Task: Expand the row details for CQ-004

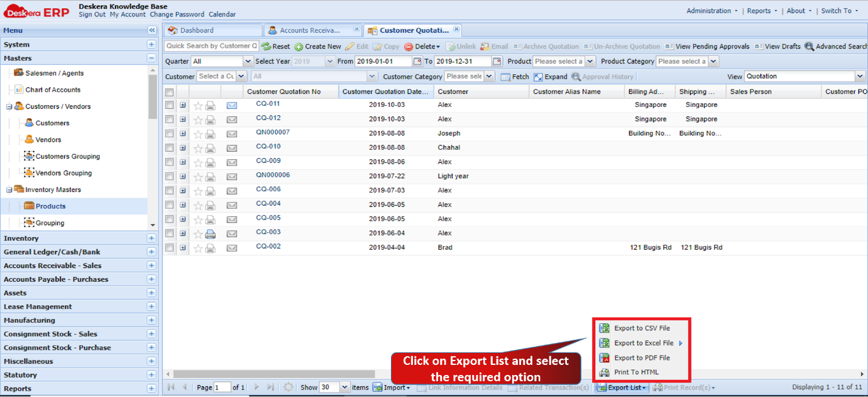Action: [183, 205]
